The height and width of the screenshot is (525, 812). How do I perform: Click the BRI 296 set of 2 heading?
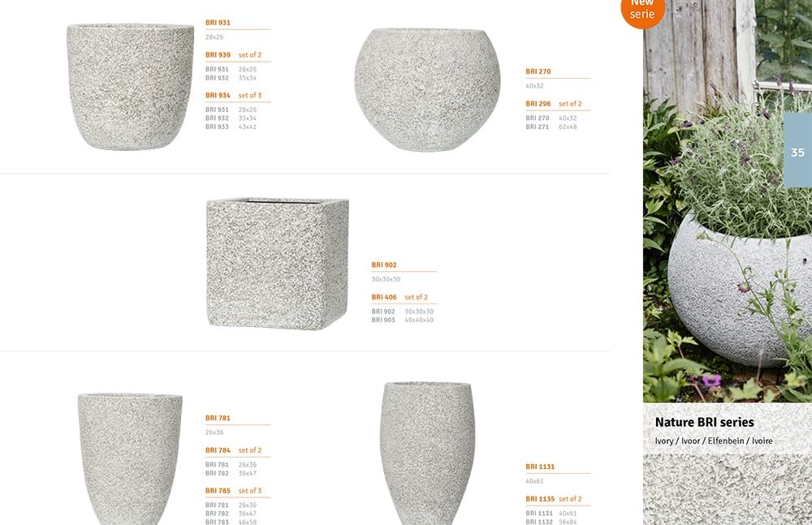pos(554,104)
